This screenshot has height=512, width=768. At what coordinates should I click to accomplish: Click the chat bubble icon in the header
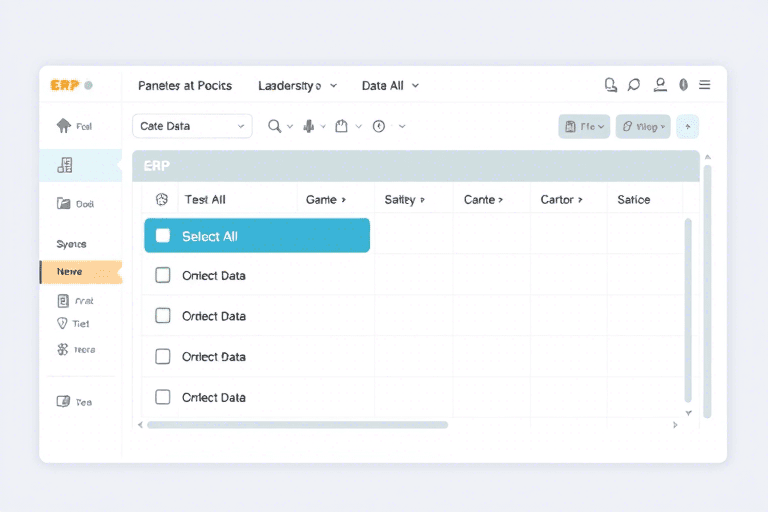[x=634, y=86]
